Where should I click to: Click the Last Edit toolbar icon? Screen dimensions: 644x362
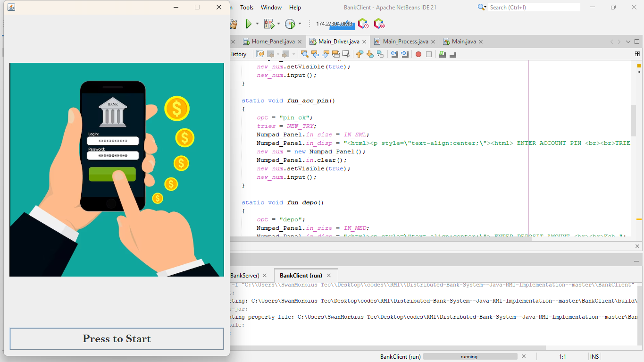pos(260,54)
